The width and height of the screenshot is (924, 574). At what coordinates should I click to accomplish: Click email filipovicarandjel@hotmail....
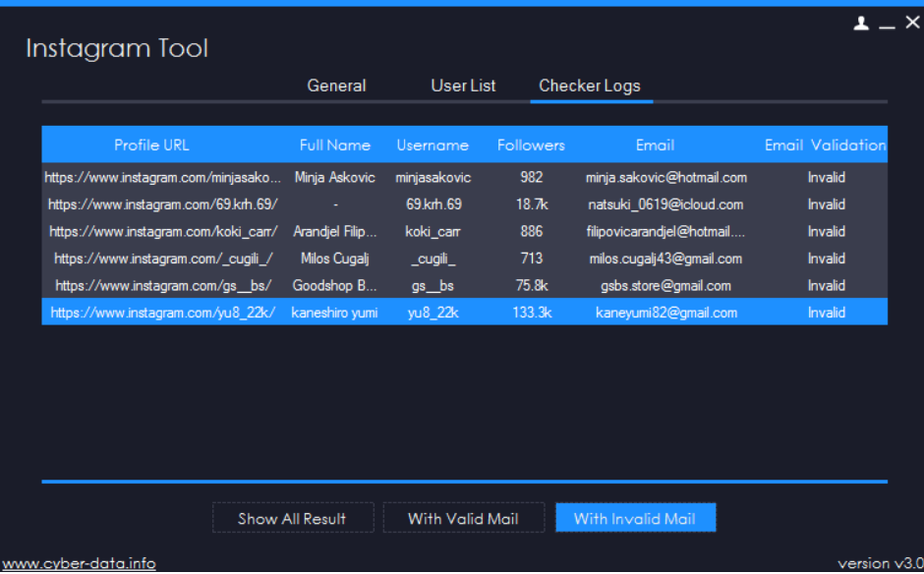pyautogui.click(x=665, y=232)
